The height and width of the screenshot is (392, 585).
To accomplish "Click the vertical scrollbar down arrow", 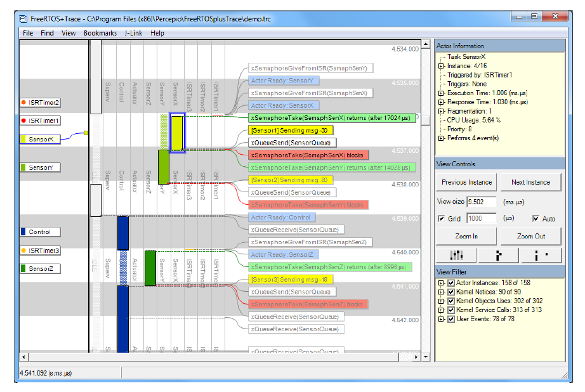I will [426, 357].
